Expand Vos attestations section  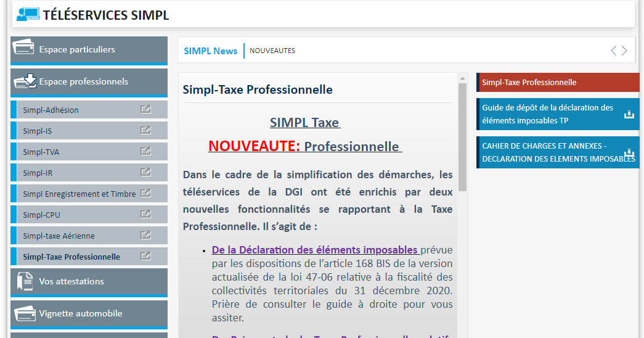tap(89, 282)
